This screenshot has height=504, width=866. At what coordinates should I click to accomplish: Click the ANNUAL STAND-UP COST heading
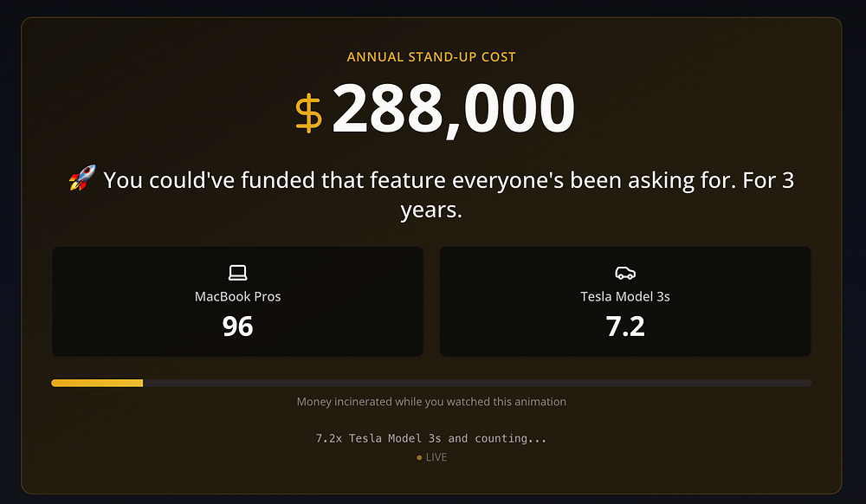431,57
